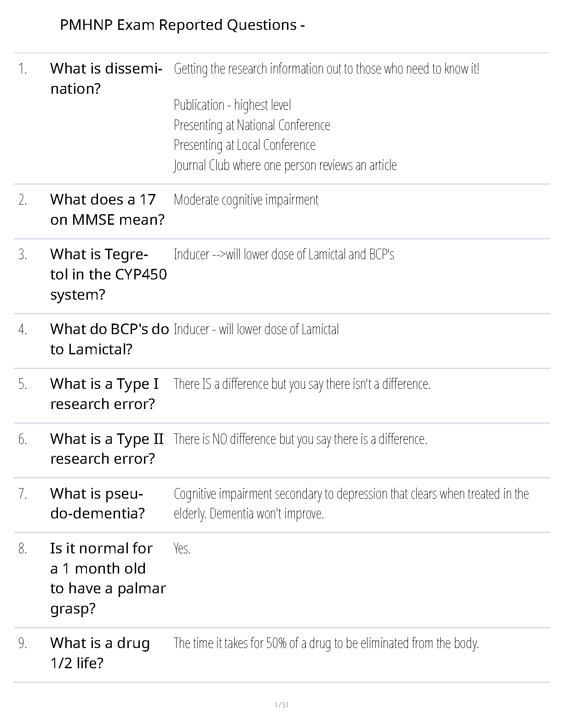Click the 'Presenting at Local Conference' line
The image size is (563, 728).
244,145
